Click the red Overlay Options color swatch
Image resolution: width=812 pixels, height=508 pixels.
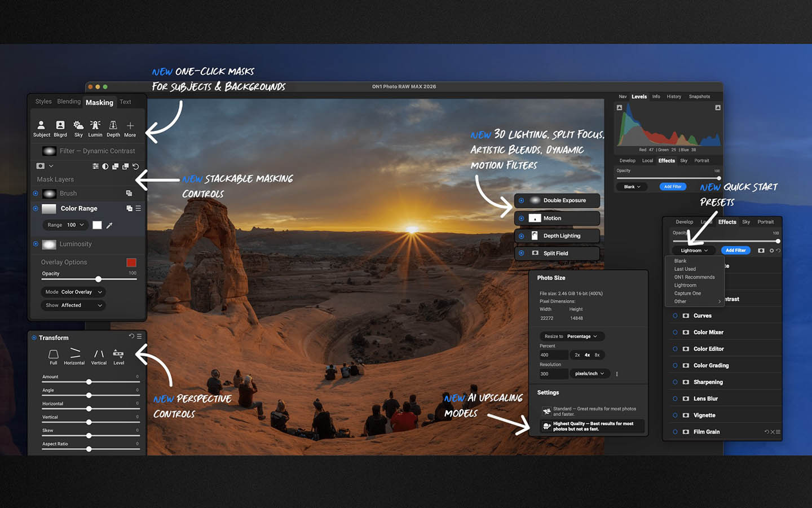coord(131,262)
